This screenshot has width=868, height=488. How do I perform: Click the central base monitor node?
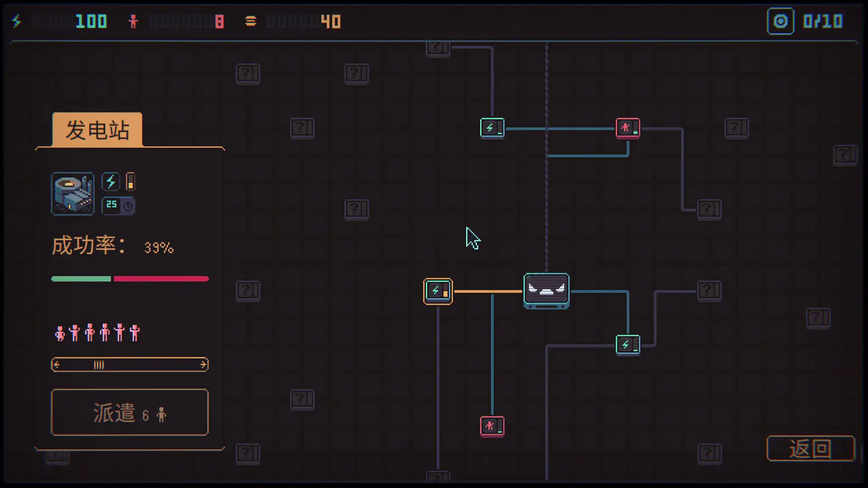click(x=546, y=290)
